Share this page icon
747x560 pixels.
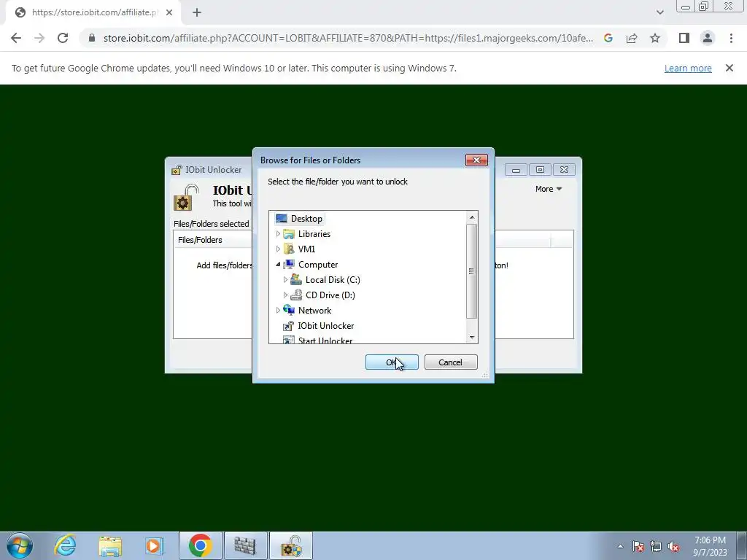[x=632, y=38]
